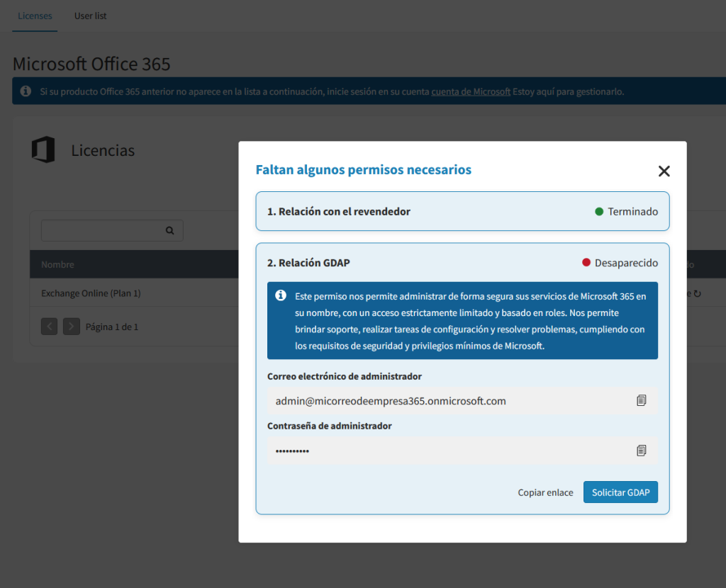Close the missing permissions dialog

[x=664, y=171]
